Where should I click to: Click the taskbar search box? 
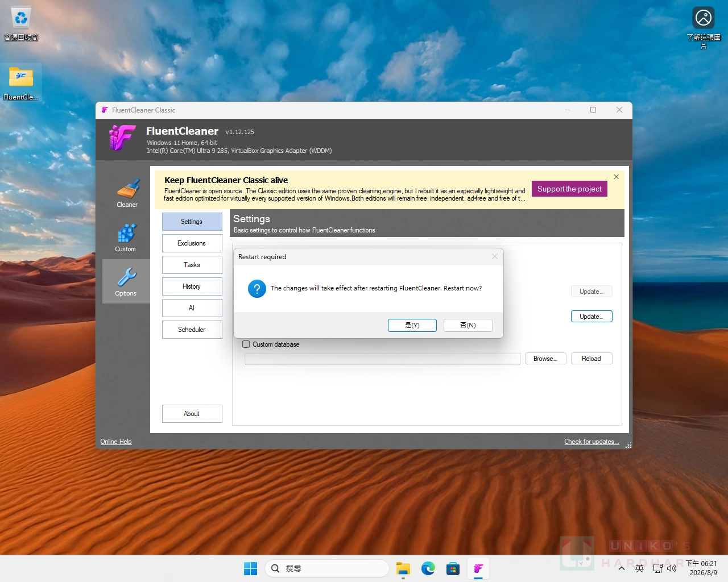pos(327,568)
